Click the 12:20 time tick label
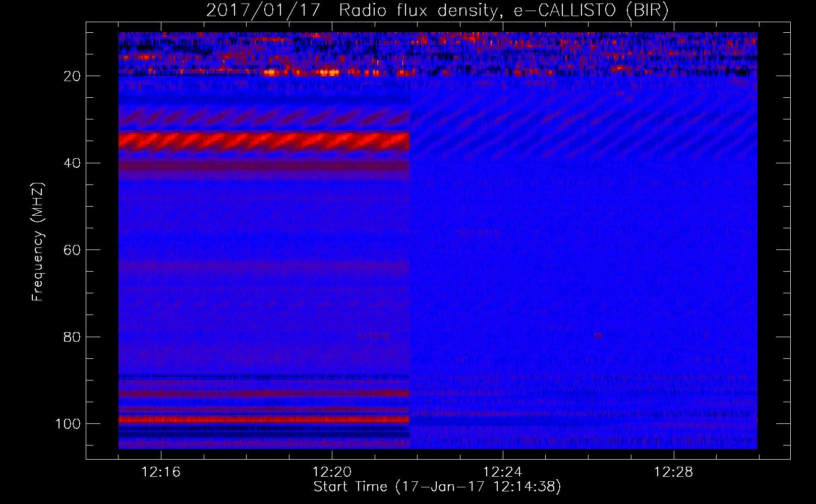The width and height of the screenshot is (816, 504). coord(332,472)
